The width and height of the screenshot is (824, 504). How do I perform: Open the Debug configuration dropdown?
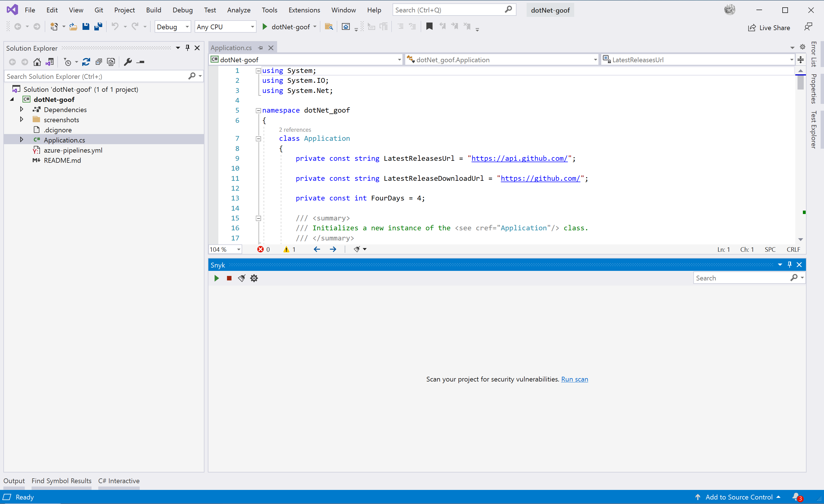(x=173, y=27)
